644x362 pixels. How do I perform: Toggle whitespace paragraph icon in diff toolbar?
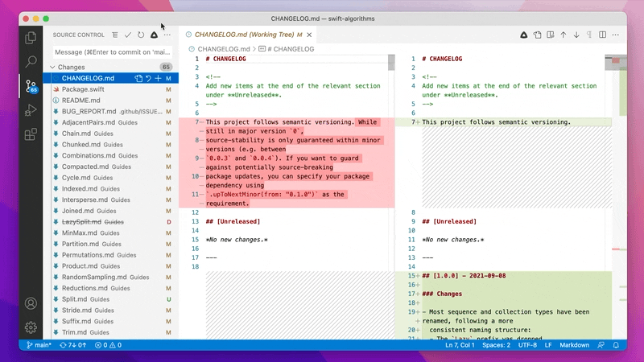(589, 35)
